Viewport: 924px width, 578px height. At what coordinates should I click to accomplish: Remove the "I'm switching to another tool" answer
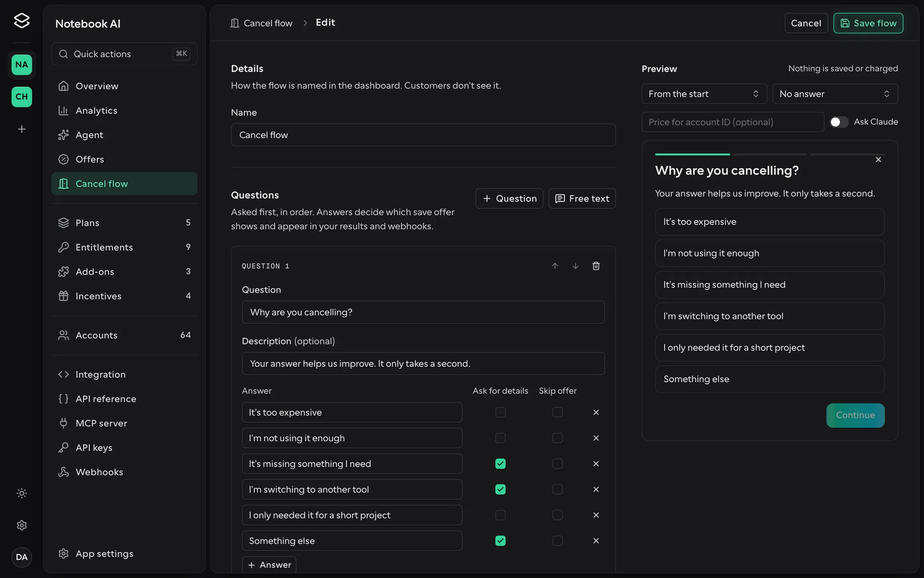point(596,489)
